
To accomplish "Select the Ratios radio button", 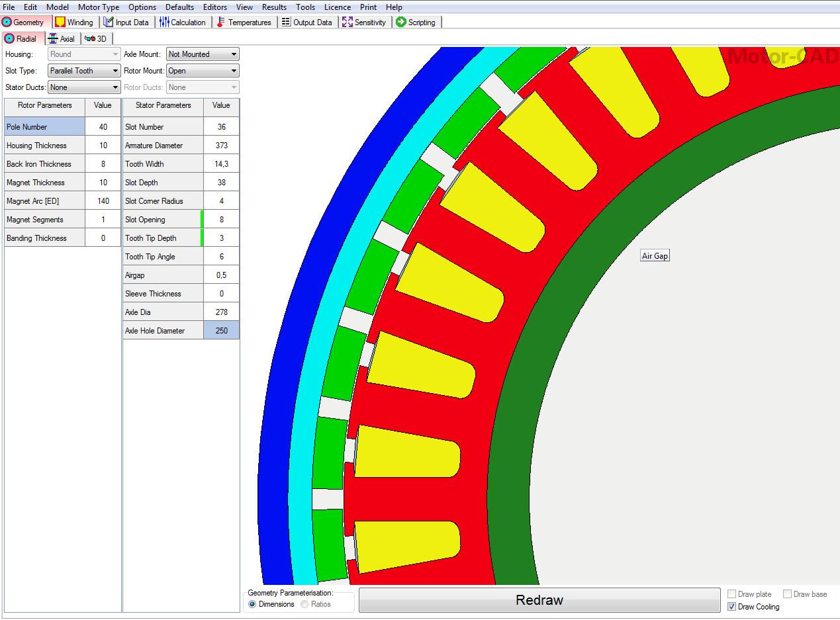I will coord(304,604).
